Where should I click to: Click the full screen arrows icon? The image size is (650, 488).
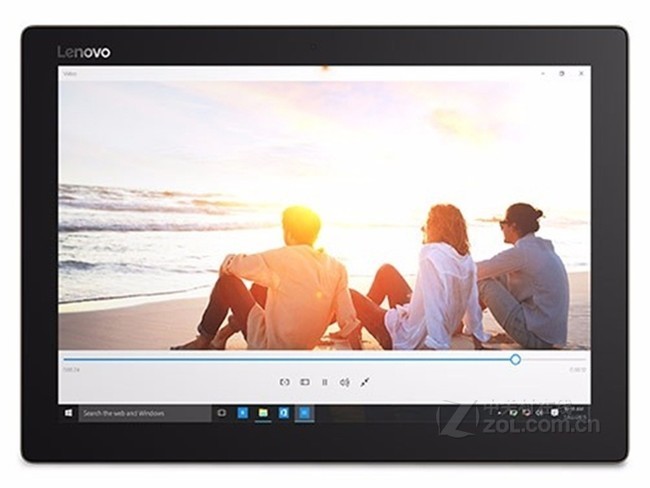(x=364, y=382)
